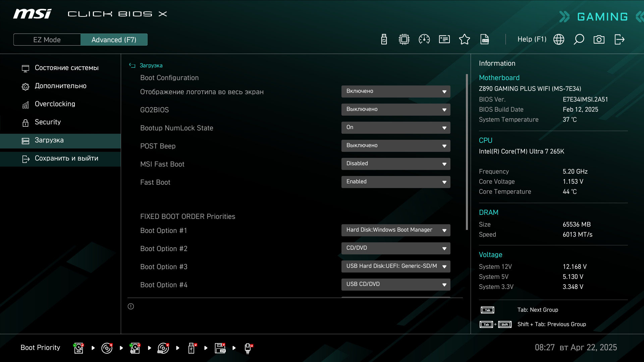Image resolution: width=644 pixels, height=362 pixels.
Task: Click the BIOS version E7E34IMSI.2A51 value
Action: click(x=585, y=100)
